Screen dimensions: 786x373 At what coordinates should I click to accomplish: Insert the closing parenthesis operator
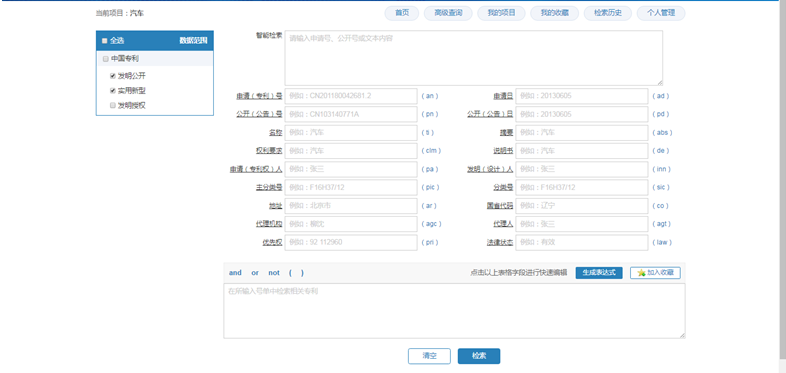coord(302,273)
